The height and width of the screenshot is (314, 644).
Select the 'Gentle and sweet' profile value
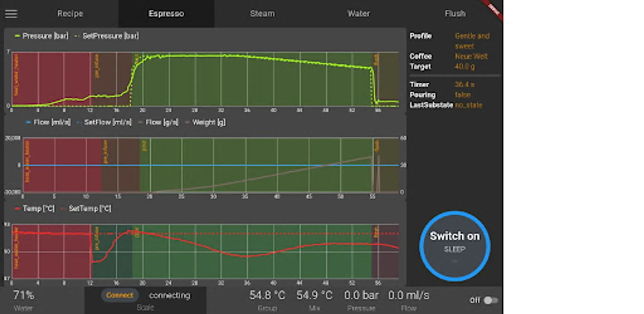[x=472, y=41]
